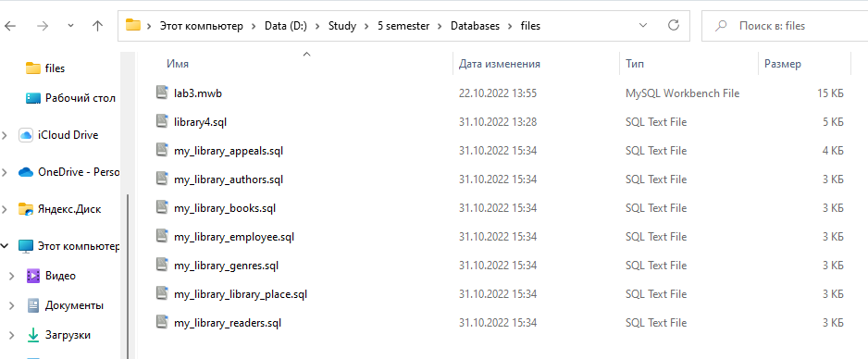Go back with the left arrow
868x359 pixels.
coord(10,26)
